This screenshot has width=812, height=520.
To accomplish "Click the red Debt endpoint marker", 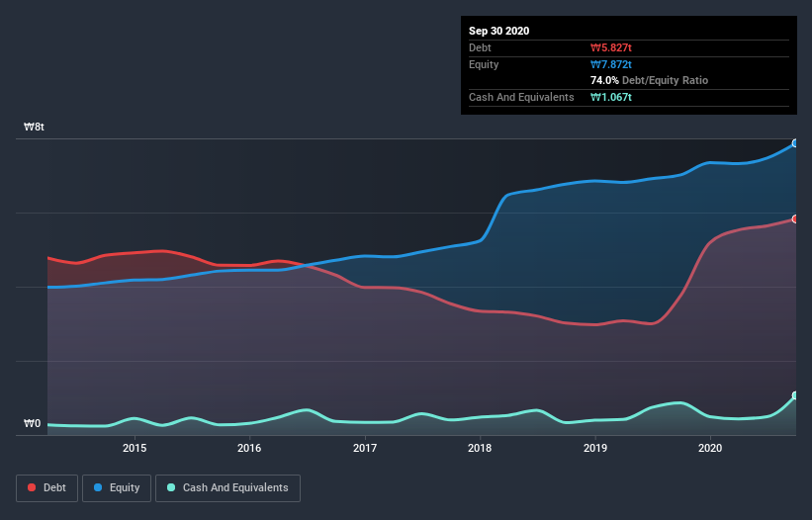I will point(795,218).
